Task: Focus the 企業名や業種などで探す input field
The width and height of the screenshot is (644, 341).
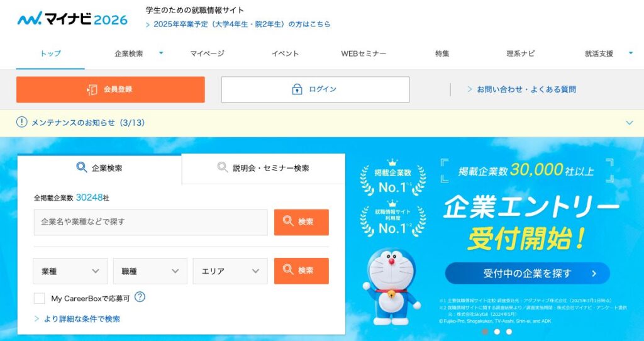Action: pos(150,222)
